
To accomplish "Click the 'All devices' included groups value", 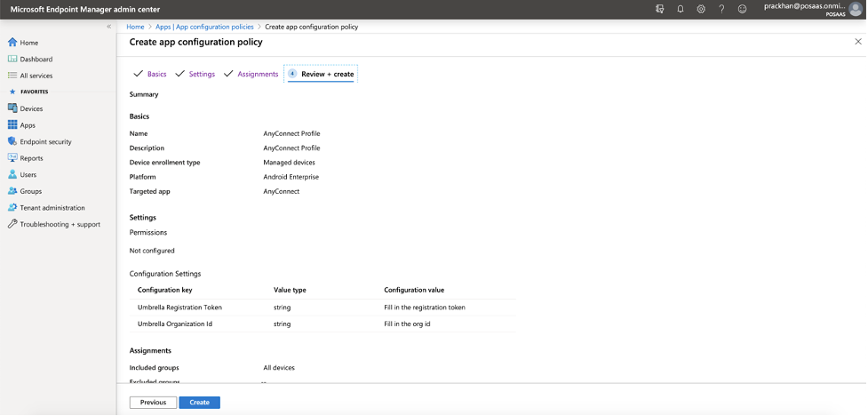I will (279, 368).
